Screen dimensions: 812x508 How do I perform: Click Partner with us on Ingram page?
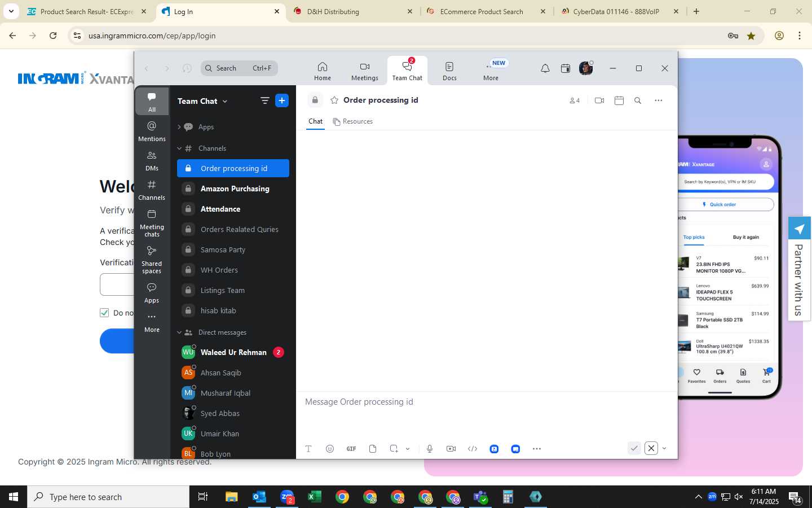pos(799,269)
